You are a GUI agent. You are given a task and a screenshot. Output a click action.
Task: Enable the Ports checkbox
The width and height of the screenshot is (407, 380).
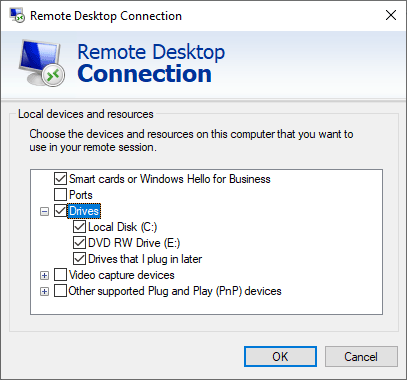(x=60, y=195)
